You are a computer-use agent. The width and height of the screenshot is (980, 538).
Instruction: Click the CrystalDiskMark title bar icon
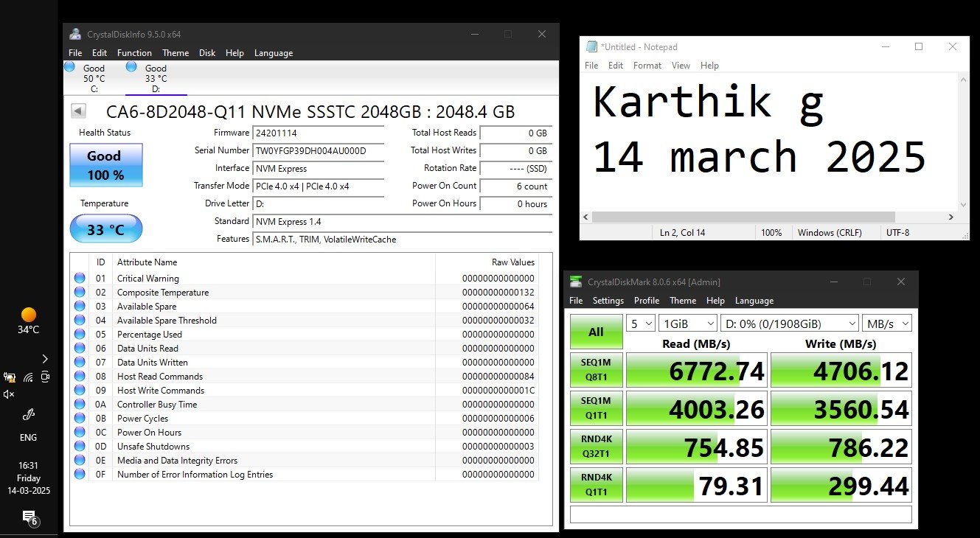click(x=577, y=282)
